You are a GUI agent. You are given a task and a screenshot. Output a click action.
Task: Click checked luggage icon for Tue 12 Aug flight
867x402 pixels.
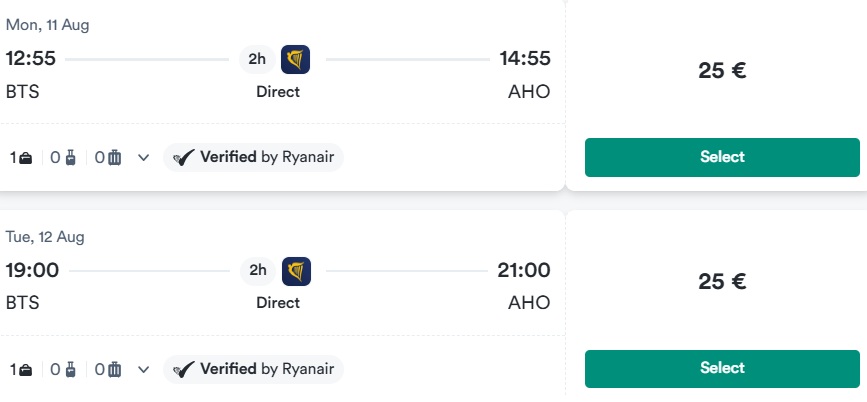114,370
